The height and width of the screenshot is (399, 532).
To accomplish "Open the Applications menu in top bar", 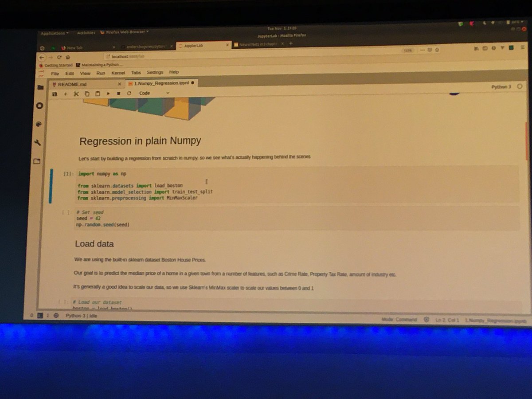I will 55,33.
